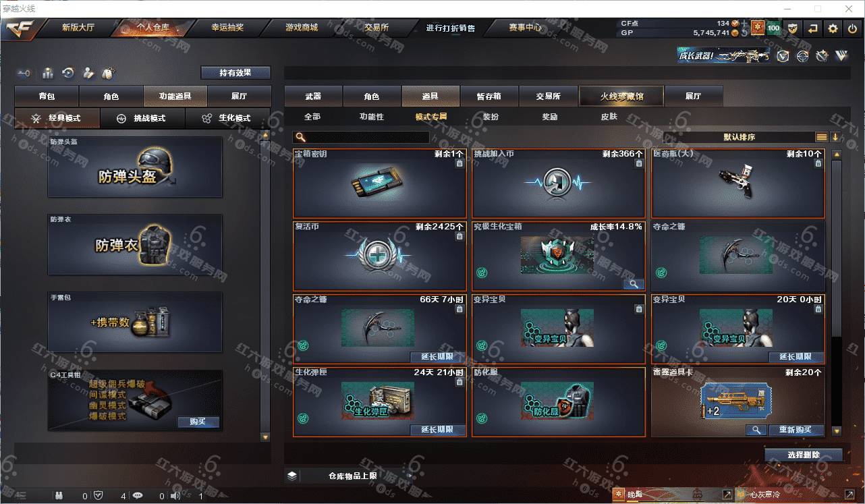Toggle the sort direction arrow button
This screenshot has width=865, height=504.
(835, 137)
